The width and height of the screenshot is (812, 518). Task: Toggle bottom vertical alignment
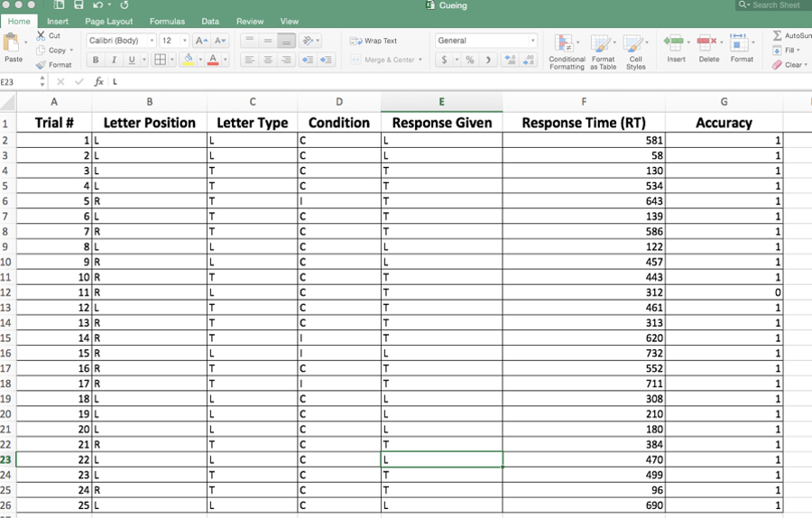click(x=286, y=41)
